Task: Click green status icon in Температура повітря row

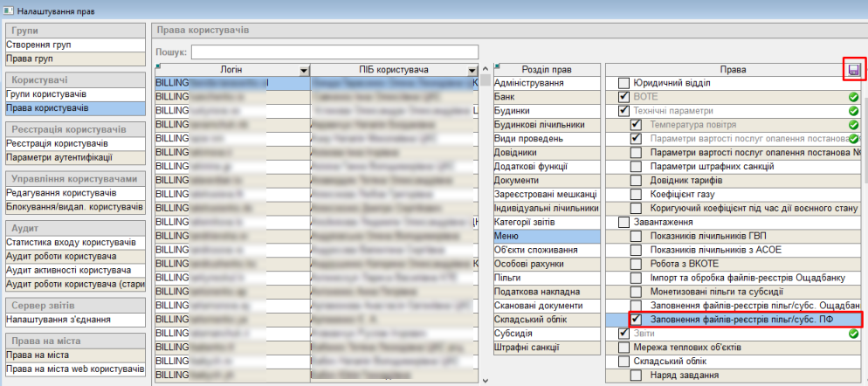Action: pos(853,125)
